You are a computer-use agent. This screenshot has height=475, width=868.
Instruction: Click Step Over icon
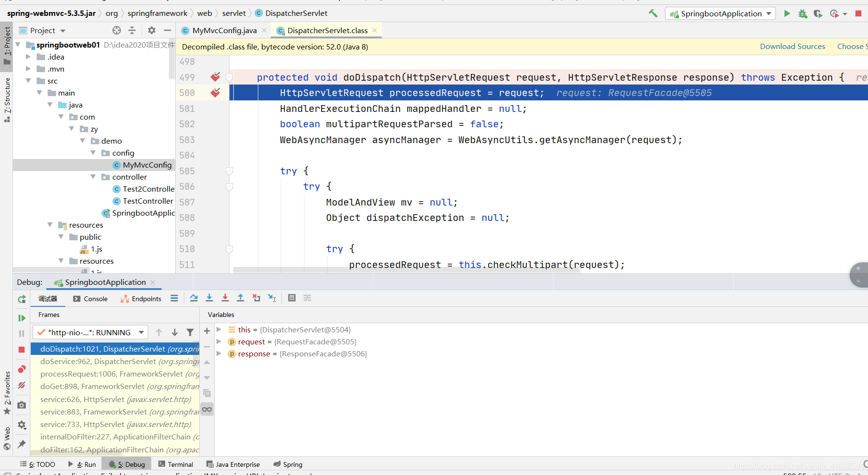[x=194, y=298]
